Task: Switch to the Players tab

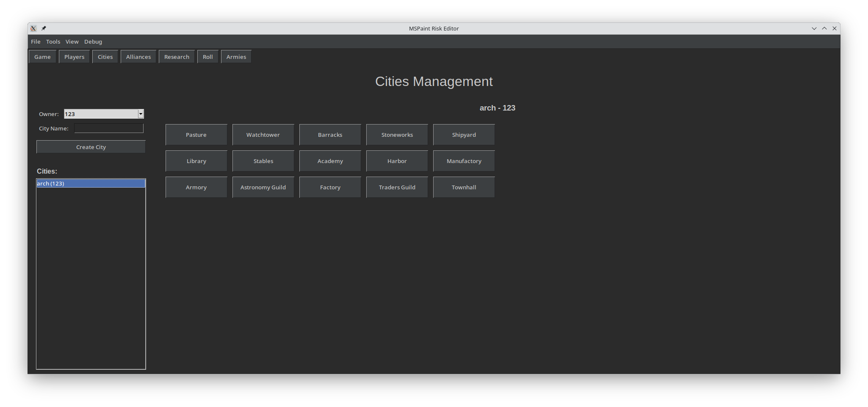Action: (74, 57)
